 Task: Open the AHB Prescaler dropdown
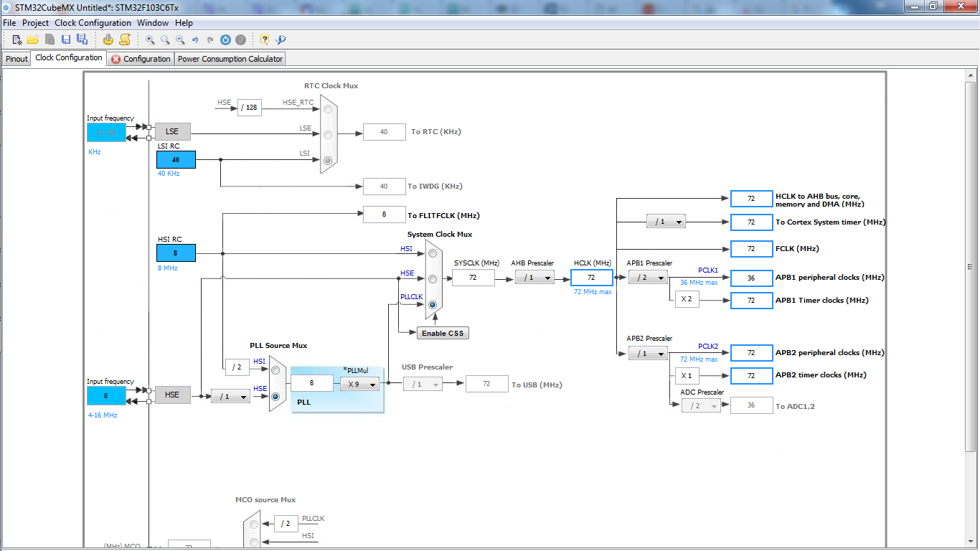[x=534, y=278]
